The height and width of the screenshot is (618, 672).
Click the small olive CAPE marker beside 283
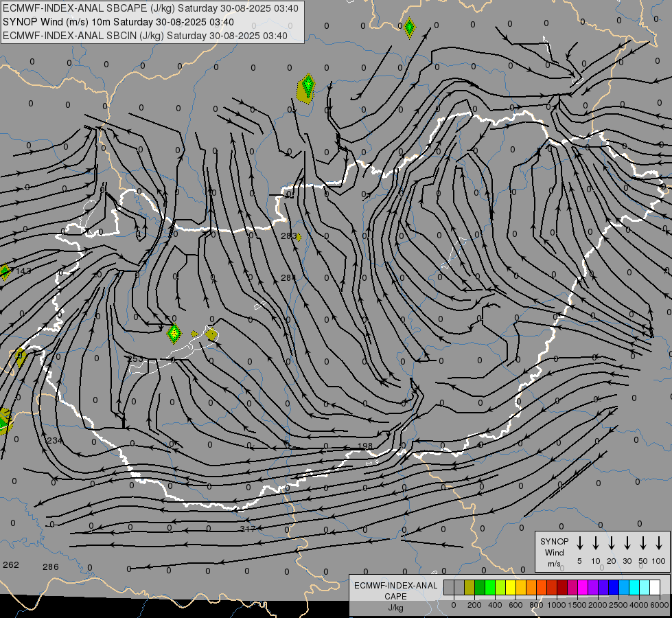point(299,237)
